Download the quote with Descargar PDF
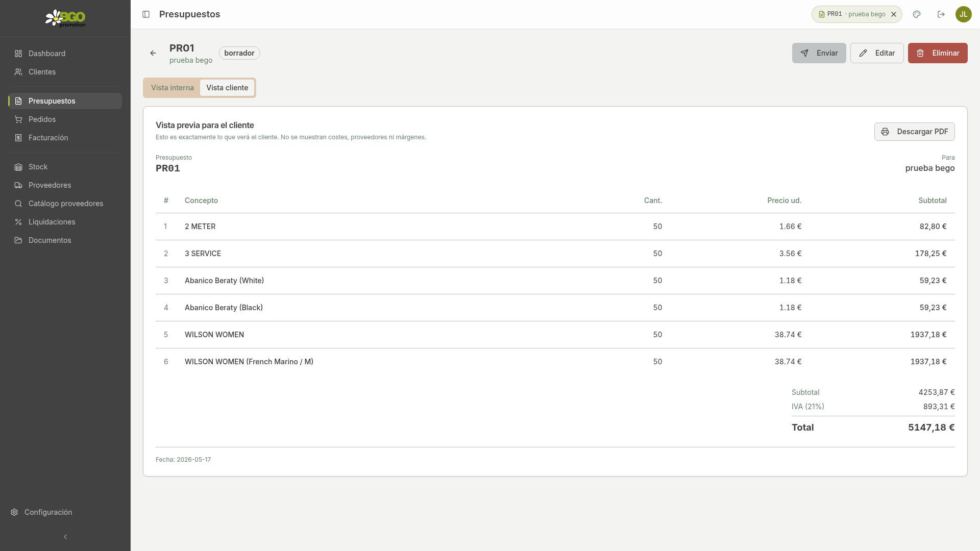The height and width of the screenshot is (551, 980). coord(914,132)
